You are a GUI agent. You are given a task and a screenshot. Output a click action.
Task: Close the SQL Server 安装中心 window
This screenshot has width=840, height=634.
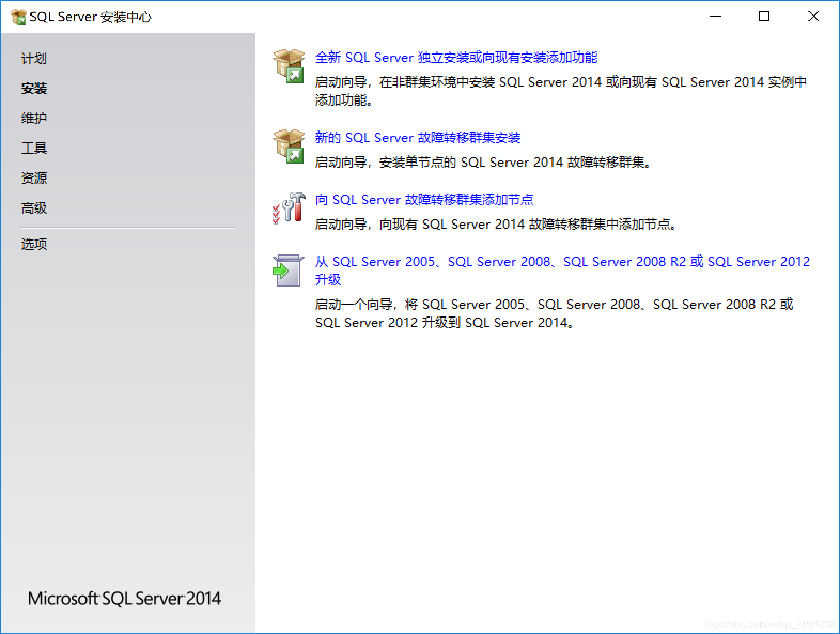pos(813,17)
